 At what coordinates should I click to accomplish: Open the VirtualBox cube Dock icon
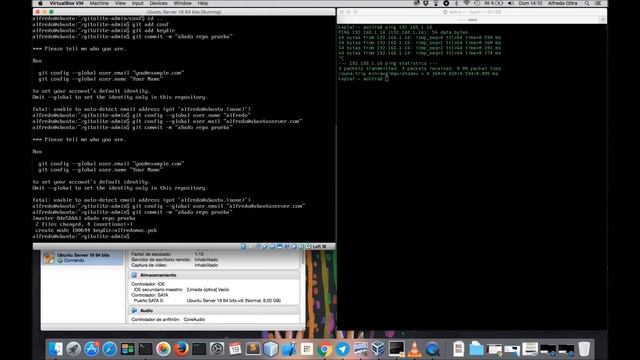[x=378, y=349]
